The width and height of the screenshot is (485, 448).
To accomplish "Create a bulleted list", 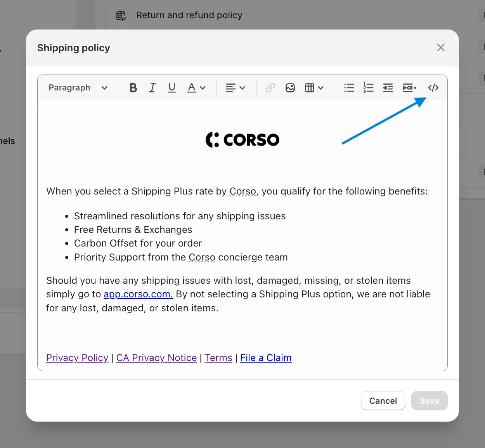I will pos(349,88).
